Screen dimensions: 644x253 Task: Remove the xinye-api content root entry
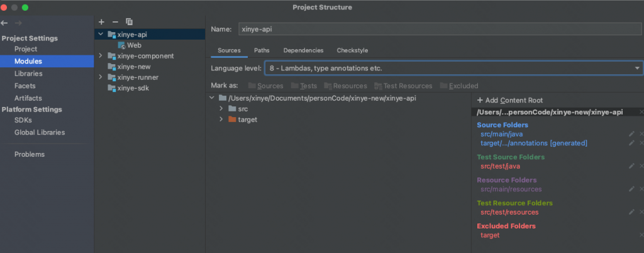(641, 112)
